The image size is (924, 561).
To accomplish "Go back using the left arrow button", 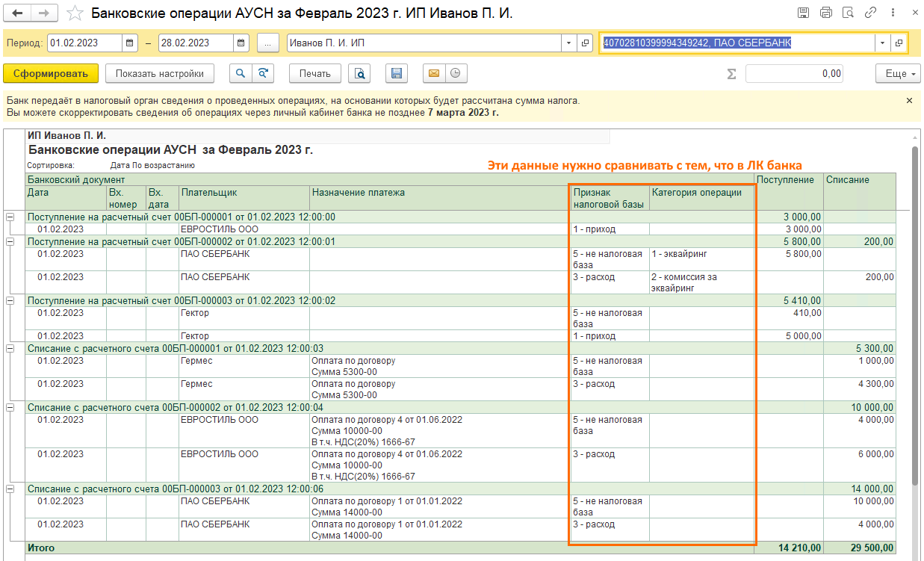I will coord(18,13).
